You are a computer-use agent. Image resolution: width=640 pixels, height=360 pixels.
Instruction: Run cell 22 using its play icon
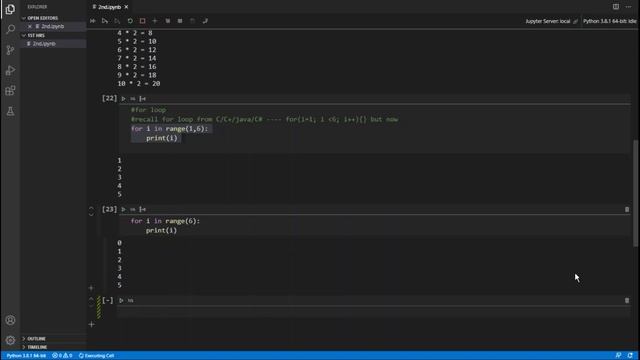123,98
